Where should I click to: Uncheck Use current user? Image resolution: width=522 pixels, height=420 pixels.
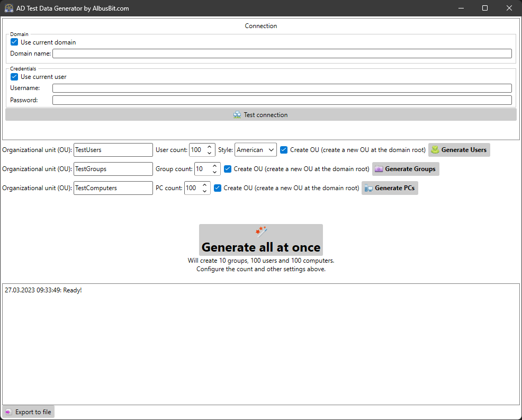pyautogui.click(x=14, y=77)
